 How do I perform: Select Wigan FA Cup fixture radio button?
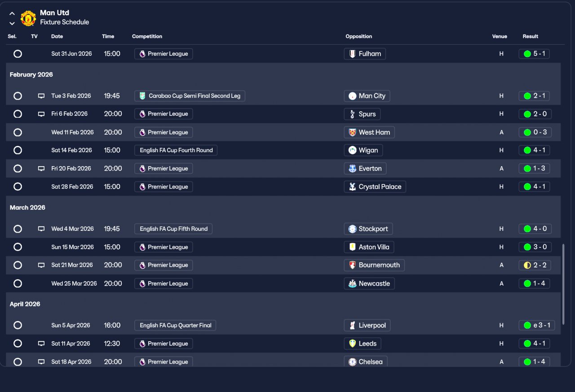tap(18, 150)
